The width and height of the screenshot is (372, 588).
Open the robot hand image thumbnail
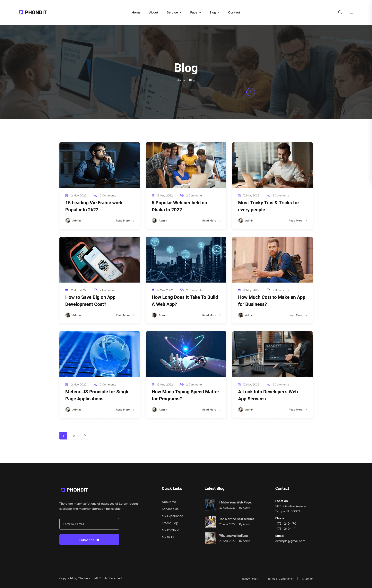186,354
